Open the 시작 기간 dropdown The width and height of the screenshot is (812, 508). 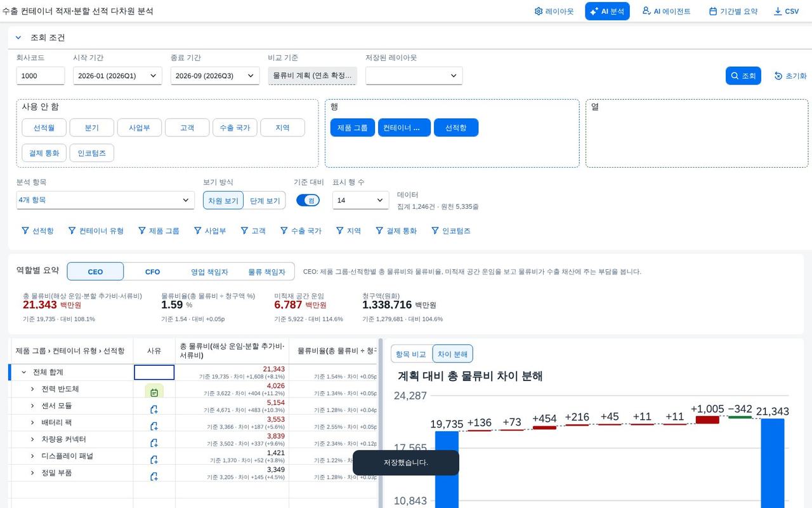[x=117, y=76]
